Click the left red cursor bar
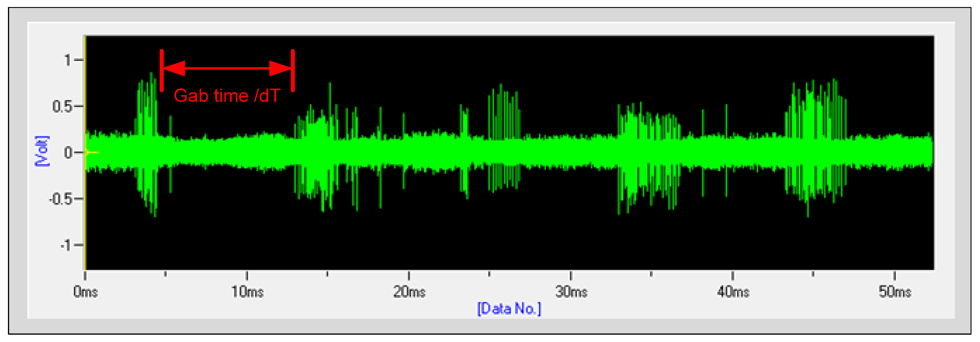Screen dimensions: 980x342 (162, 70)
